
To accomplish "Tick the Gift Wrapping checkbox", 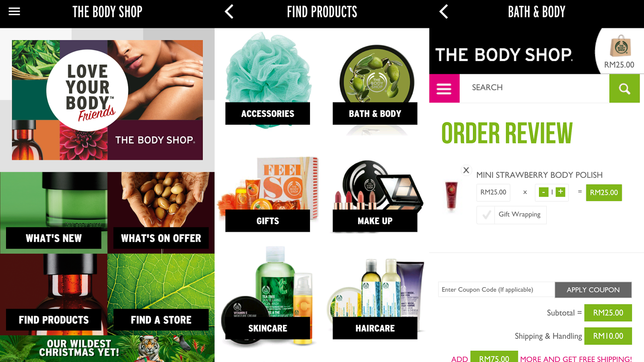I will [x=486, y=215].
